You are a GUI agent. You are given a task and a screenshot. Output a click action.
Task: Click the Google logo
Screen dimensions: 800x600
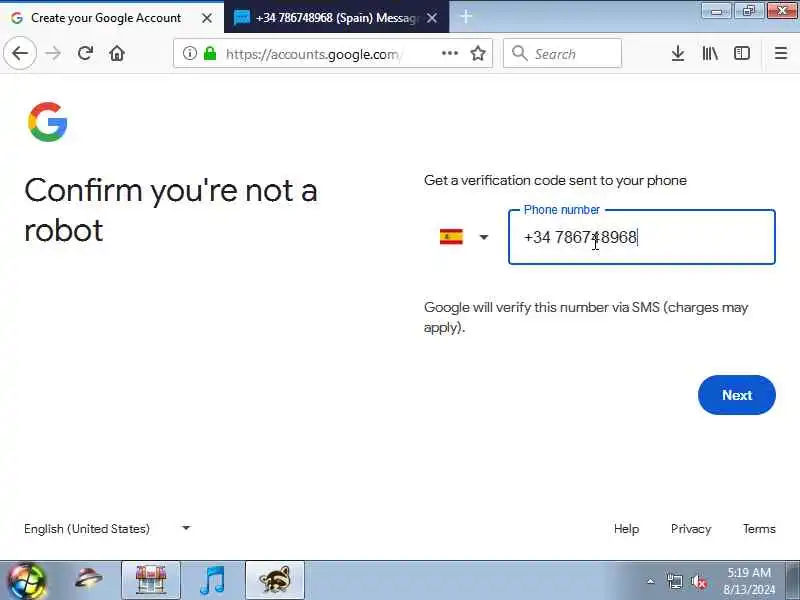(47, 121)
